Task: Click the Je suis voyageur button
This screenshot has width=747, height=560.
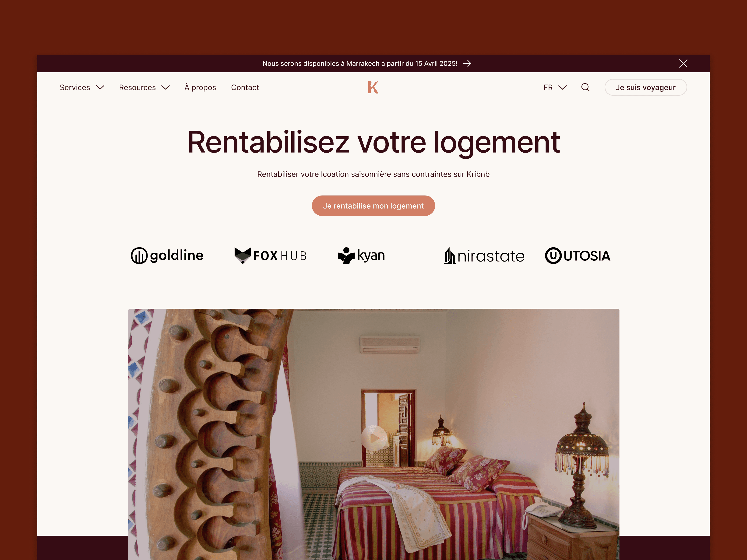Action: click(x=646, y=87)
